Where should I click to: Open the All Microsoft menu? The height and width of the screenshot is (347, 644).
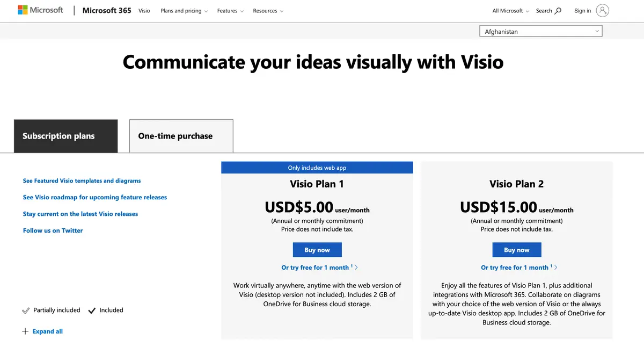click(511, 11)
